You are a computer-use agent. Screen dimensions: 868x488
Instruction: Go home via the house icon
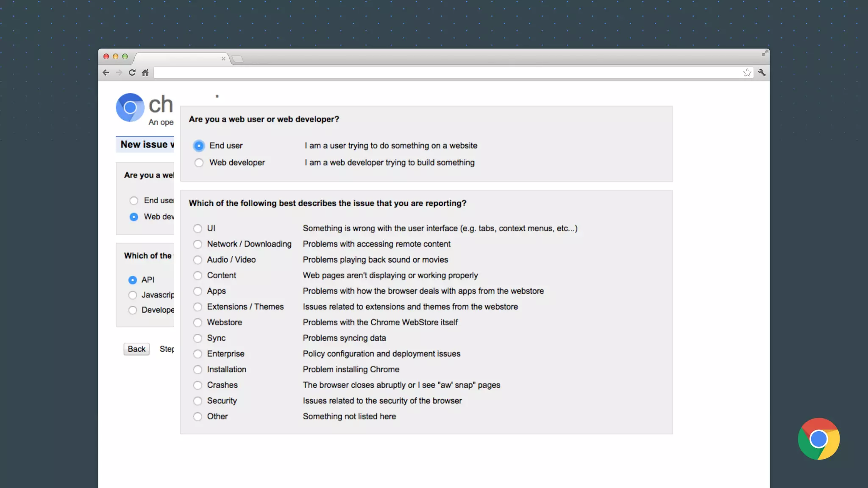(145, 73)
